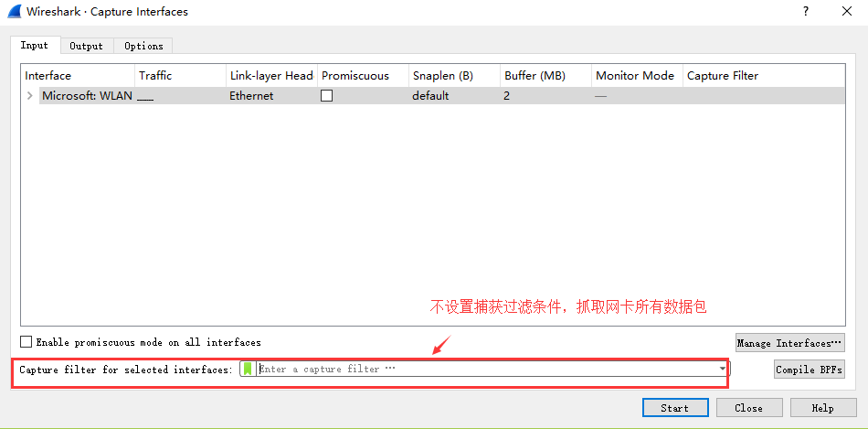Screen dimensions: 868x429
Task: Click the Ethernet link-layer cell
Action: (251, 96)
